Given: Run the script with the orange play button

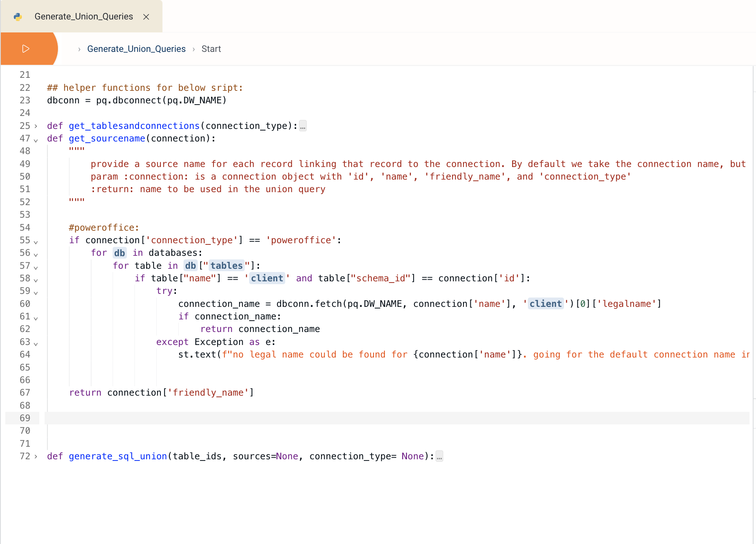Looking at the screenshot, I should click(26, 49).
